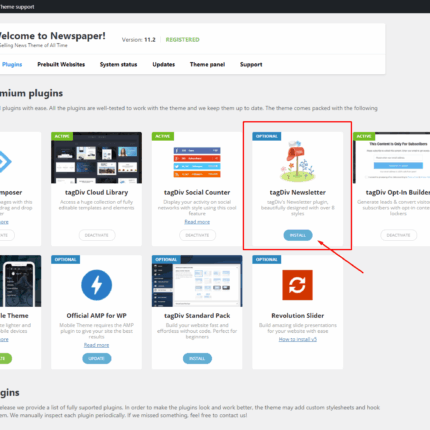Click the tagDiv Newsletter mailbox icon
The image size is (430, 430).
point(297,161)
